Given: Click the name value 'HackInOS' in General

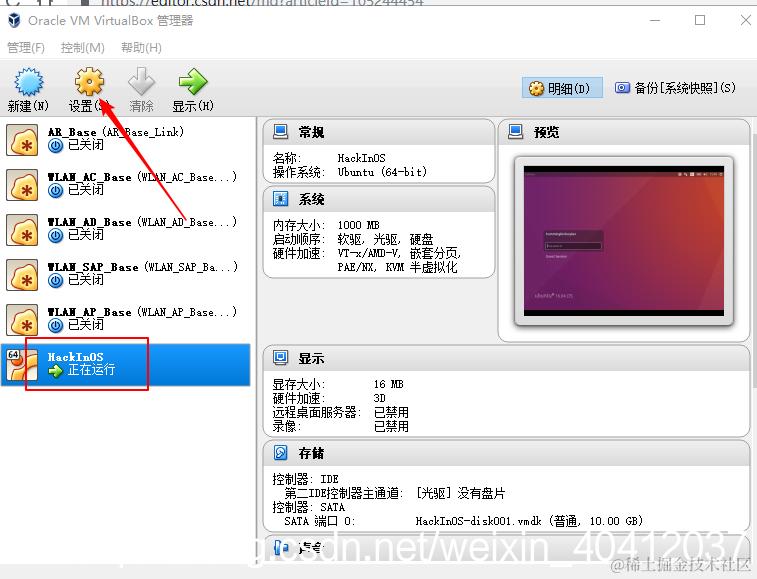Looking at the screenshot, I should coord(361,158).
